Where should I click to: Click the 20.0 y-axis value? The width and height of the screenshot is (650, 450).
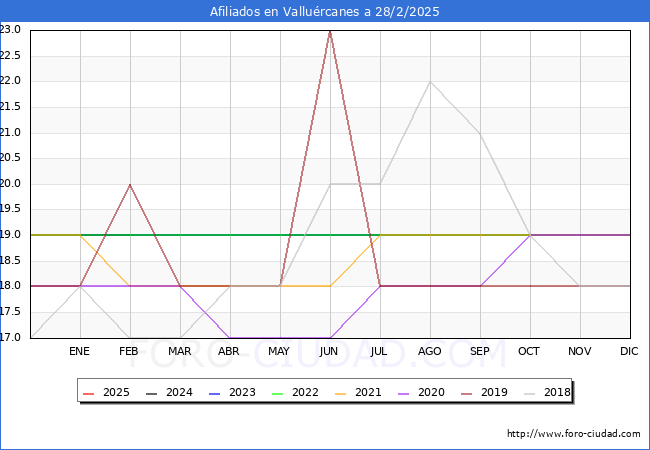[x=10, y=184]
